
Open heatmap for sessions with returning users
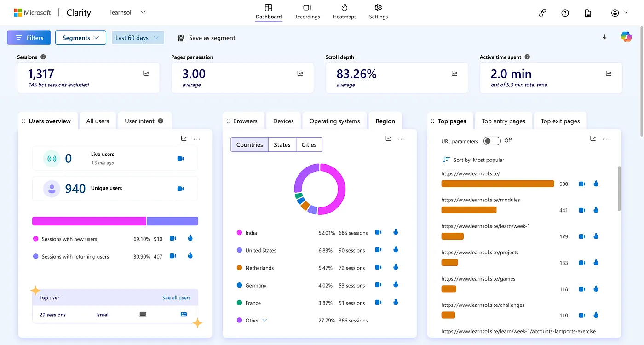(x=190, y=255)
